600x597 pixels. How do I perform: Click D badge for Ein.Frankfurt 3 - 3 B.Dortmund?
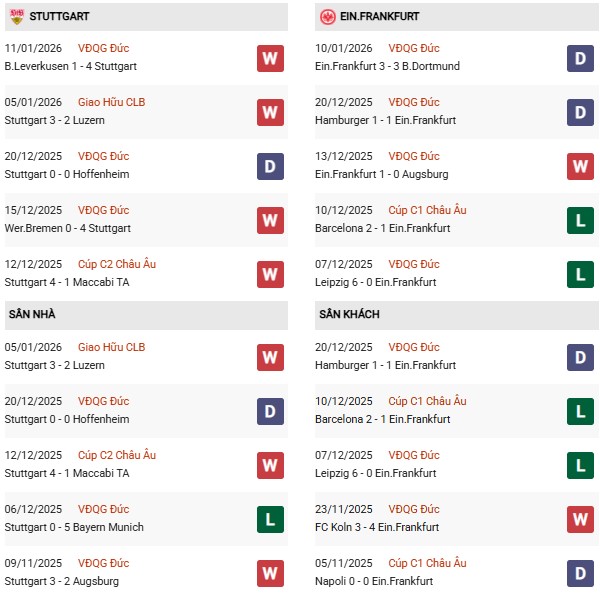coord(580,58)
